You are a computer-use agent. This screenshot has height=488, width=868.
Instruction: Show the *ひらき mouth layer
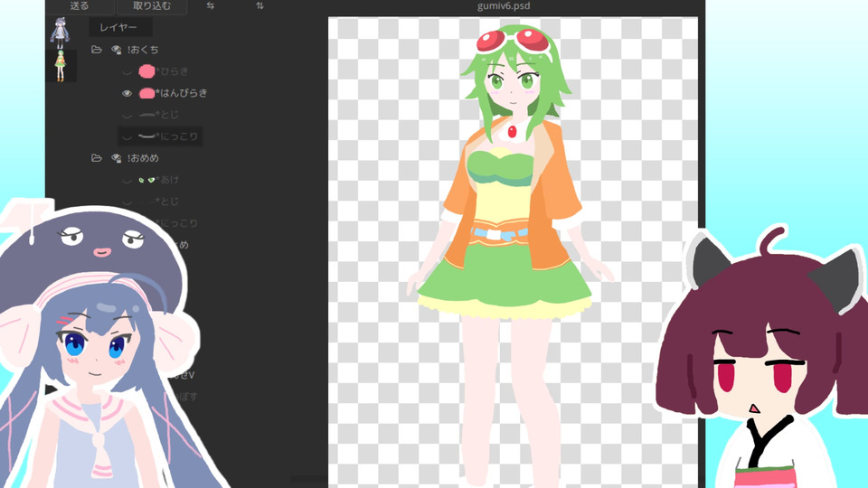tap(127, 71)
